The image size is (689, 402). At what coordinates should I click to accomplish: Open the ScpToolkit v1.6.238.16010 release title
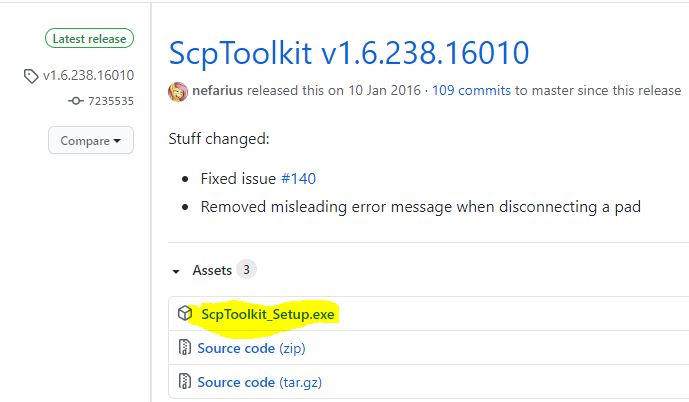349,53
